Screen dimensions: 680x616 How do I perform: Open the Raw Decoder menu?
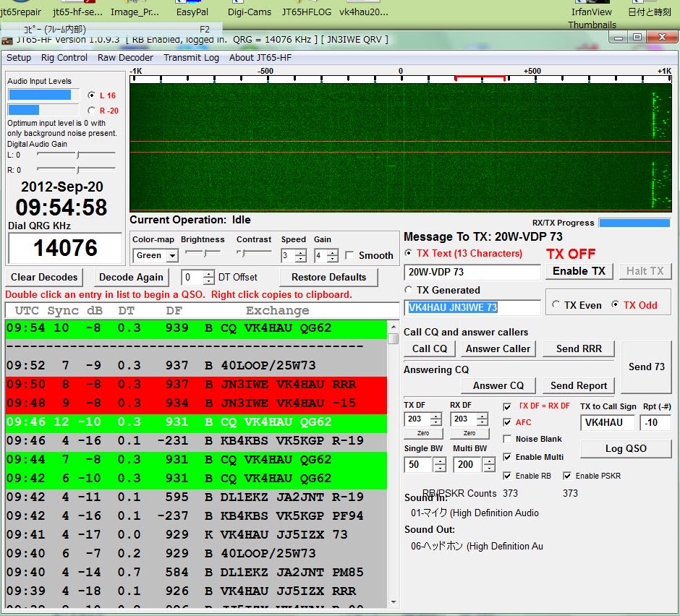tap(125, 58)
